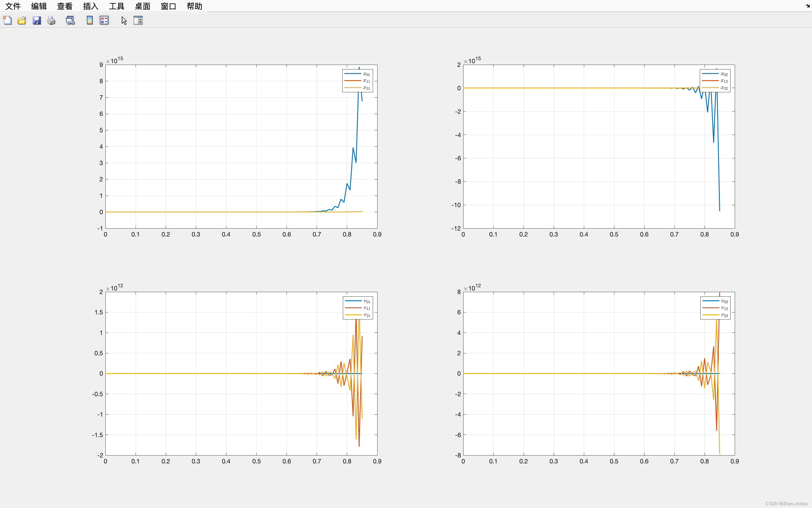Select the x11 legend entry in top-left plot
Screen dimensions: 812x508
(357, 81)
